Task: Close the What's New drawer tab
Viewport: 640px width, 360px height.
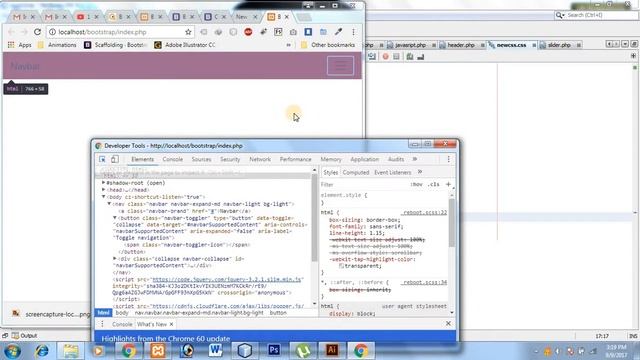Action: coord(171,324)
